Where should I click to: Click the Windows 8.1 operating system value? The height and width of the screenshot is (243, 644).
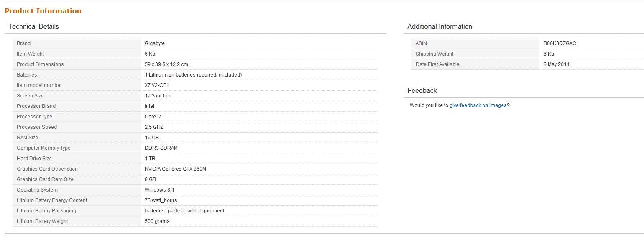pos(159,190)
